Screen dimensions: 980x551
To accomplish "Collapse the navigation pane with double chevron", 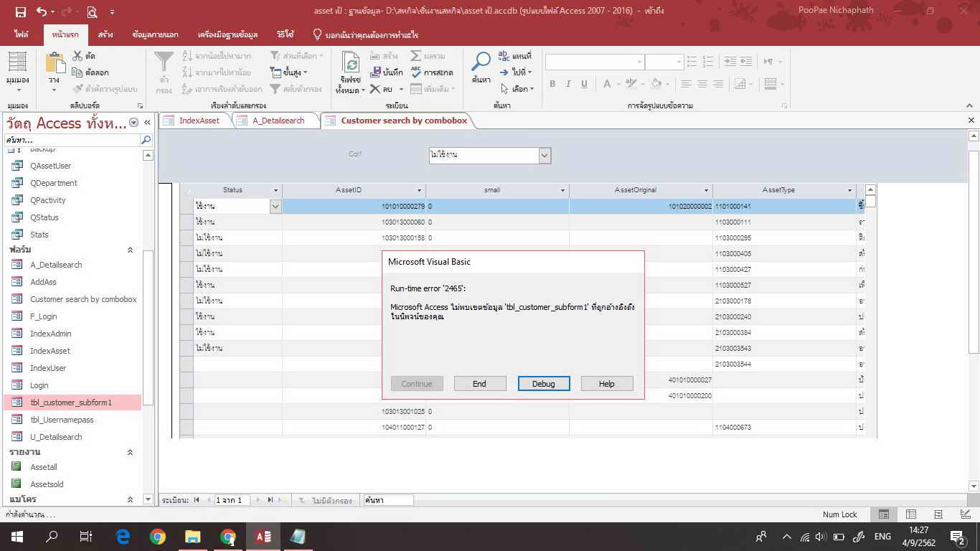I will click(x=147, y=123).
